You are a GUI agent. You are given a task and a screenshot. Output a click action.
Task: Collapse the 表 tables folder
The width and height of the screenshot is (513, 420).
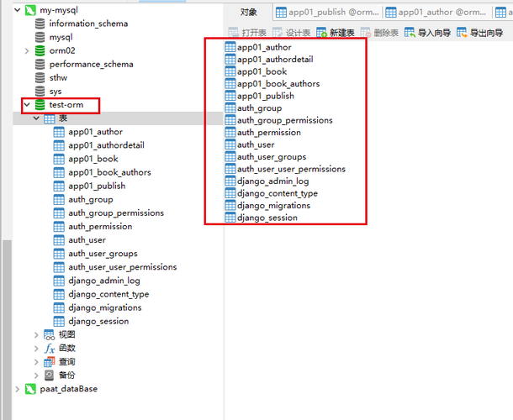[x=36, y=118]
